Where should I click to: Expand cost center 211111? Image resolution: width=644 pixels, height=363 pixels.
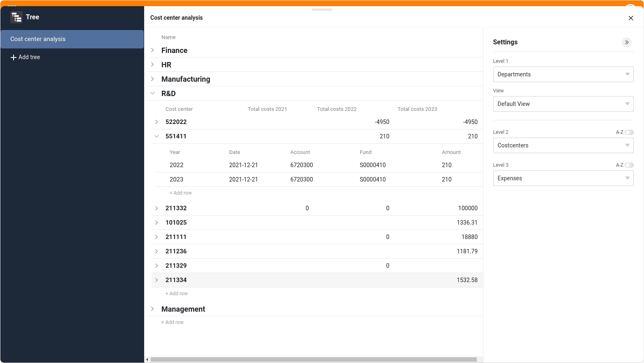(156, 237)
